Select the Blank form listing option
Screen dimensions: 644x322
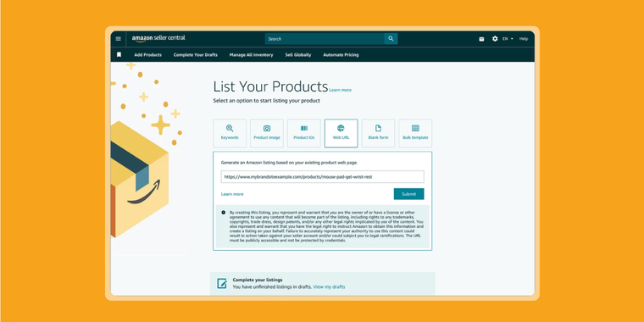378,133
